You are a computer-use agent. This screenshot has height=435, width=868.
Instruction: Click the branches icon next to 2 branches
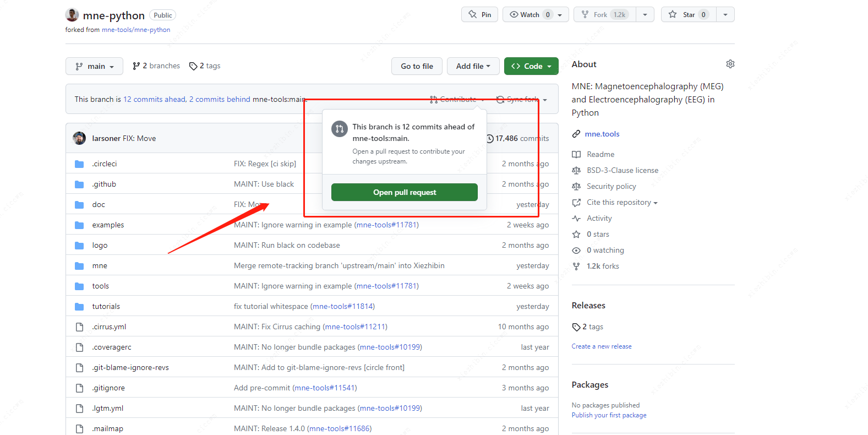tap(136, 66)
